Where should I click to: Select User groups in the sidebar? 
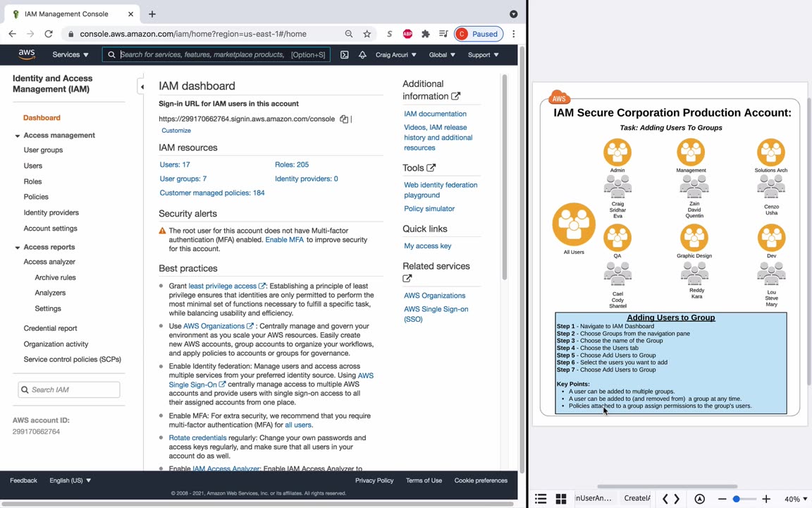coord(43,150)
